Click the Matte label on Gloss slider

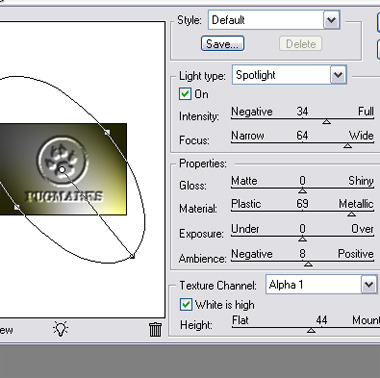click(244, 181)
